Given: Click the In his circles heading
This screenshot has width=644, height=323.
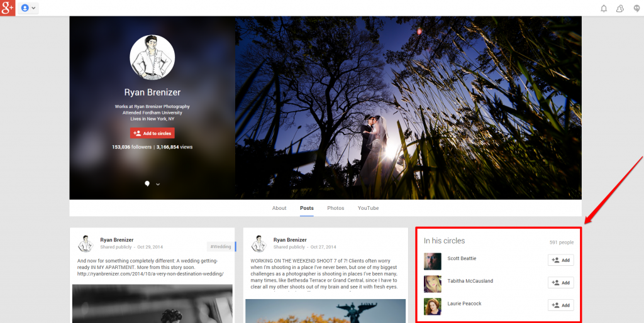Looking at the screenshot, I should pyautogui.click(x=445, y=241).
